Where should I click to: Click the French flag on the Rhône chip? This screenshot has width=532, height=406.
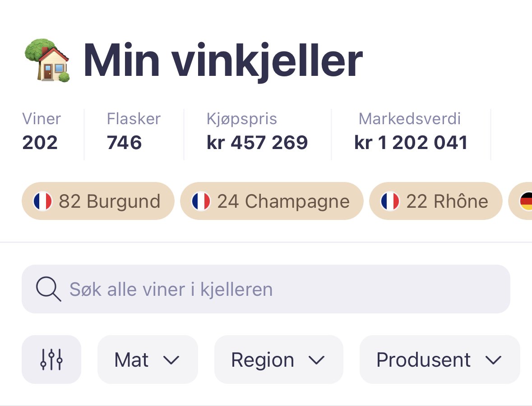390,201
